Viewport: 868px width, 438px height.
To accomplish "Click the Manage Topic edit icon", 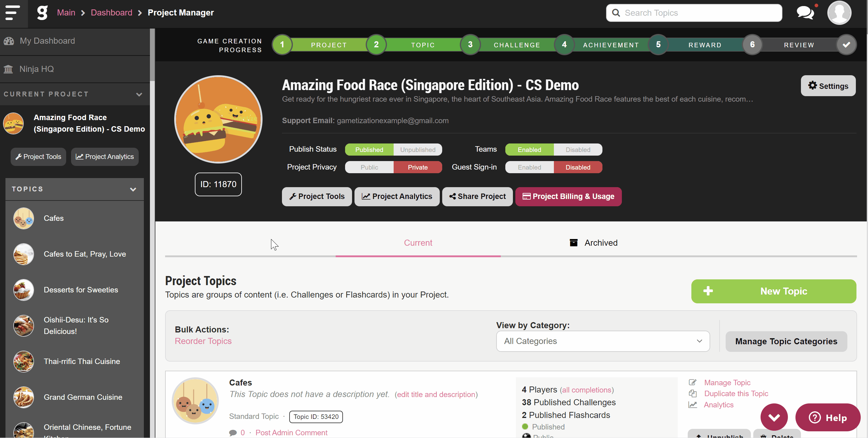I will [x=693, y=382].
